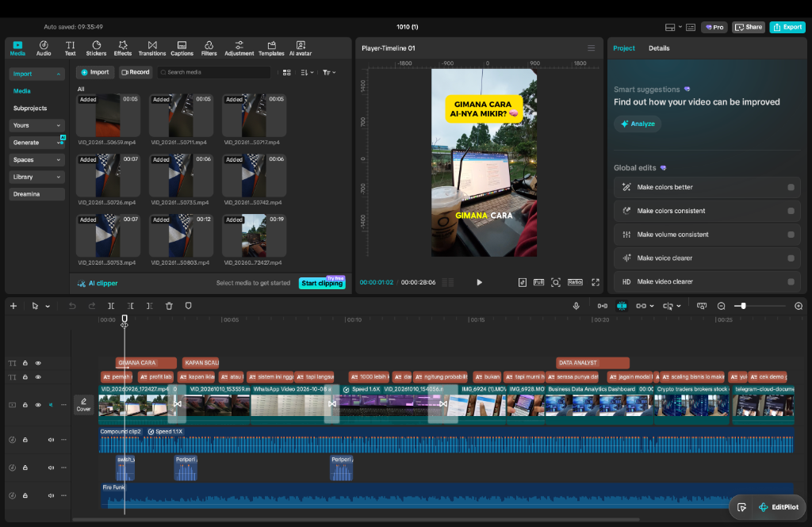Switch to the Project tab
This screenshot has width=812, height=527.
[x=623, y=48]
